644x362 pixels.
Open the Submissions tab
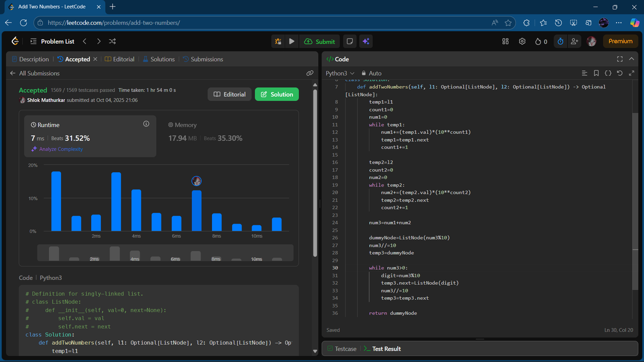203,60
